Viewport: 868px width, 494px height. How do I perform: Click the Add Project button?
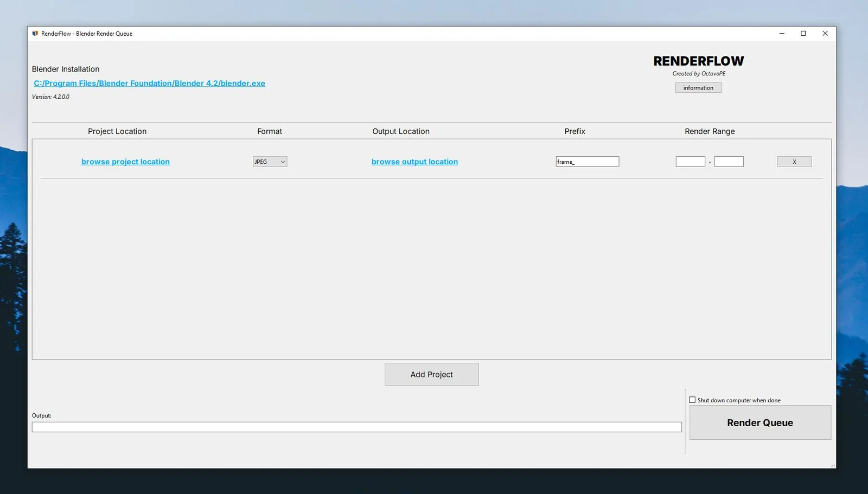tap(431, 375)
